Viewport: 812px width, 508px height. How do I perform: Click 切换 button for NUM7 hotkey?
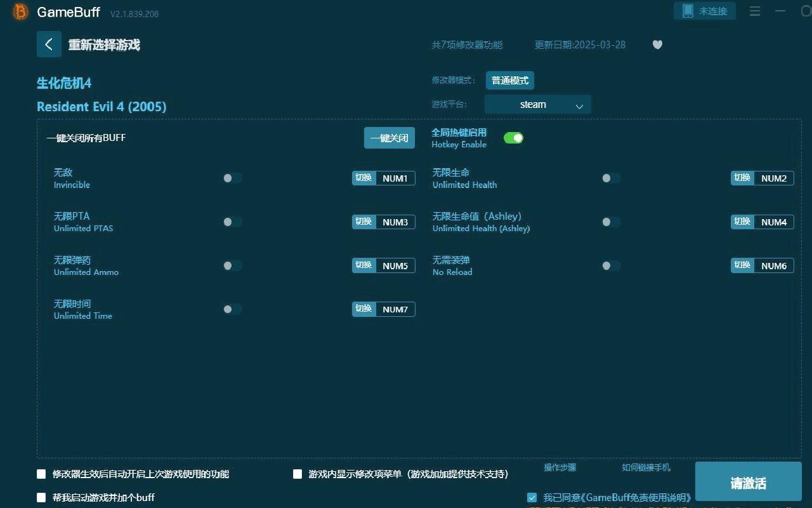coord(364,309)
